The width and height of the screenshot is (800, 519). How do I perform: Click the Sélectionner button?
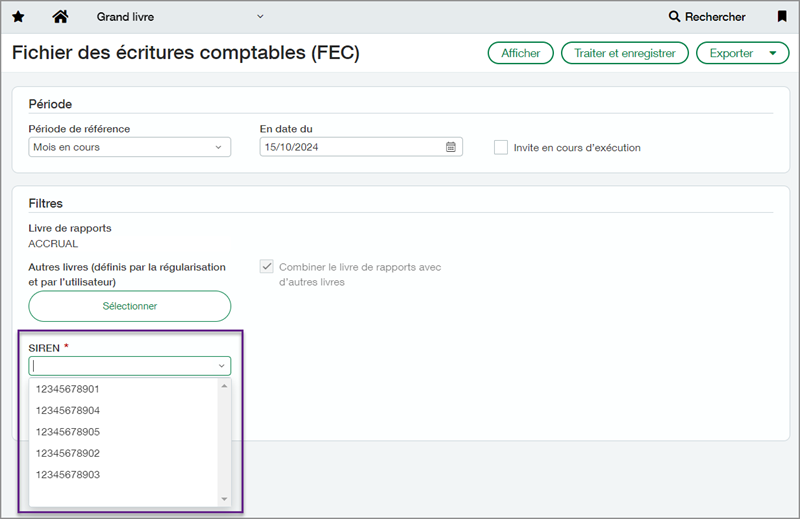[x=129, y=306]
